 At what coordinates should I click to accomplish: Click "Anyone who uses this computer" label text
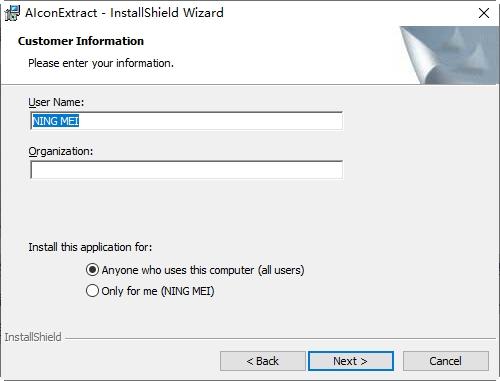(178, 270)
